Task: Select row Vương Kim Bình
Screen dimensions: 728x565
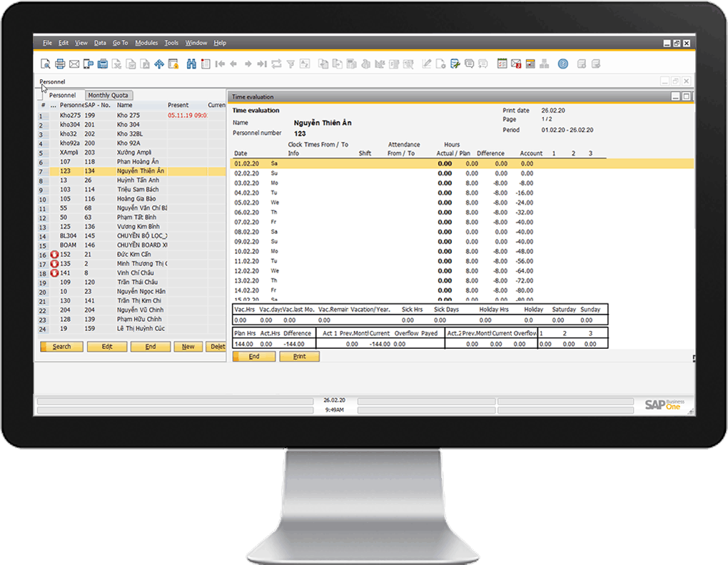Action: click(x=131, y=227)
